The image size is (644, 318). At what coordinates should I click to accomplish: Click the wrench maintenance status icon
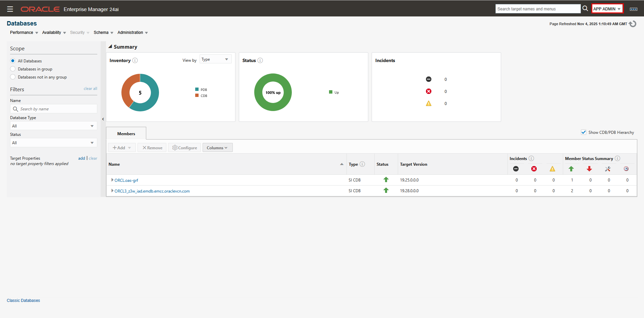pos(607,169)
